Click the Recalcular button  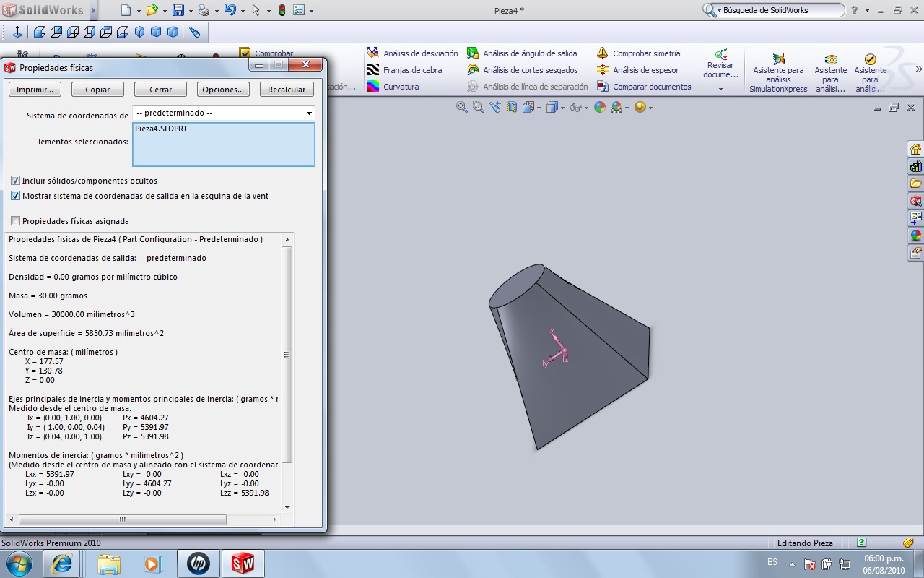287,90
